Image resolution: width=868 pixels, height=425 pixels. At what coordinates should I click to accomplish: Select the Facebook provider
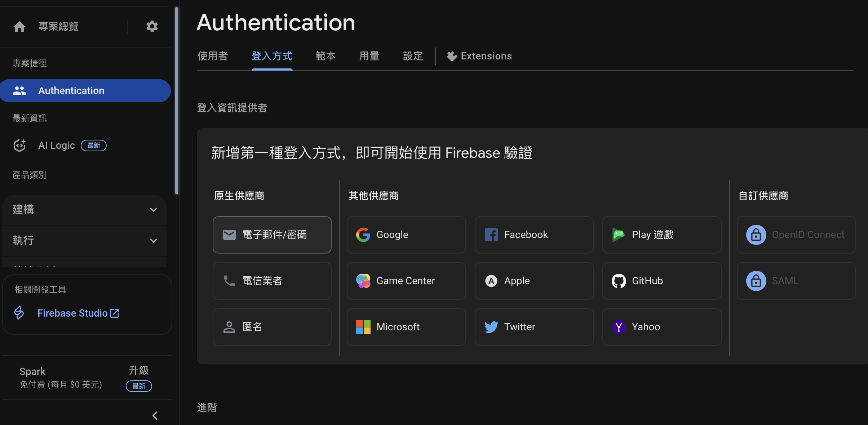click(x=534, y=235)
